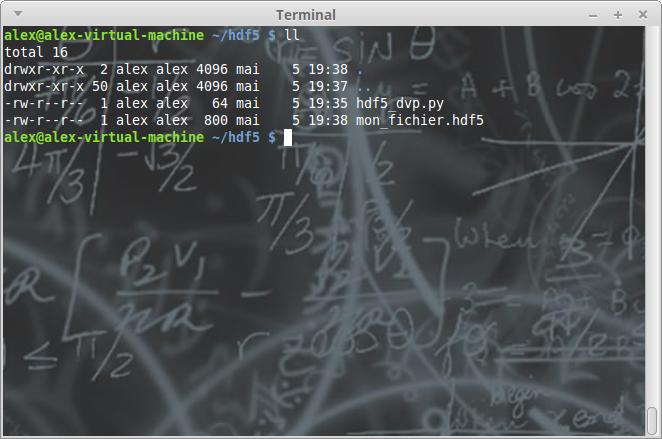Close the Terminal window
Image resolution: width=662 pixels, height=439 pixels.
pos(640,15)
